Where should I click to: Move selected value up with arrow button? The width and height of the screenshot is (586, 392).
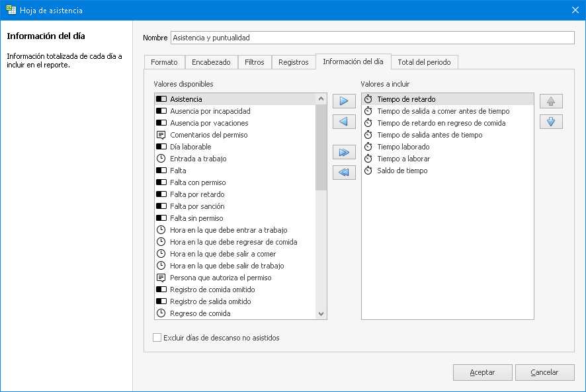coord(551,102)
